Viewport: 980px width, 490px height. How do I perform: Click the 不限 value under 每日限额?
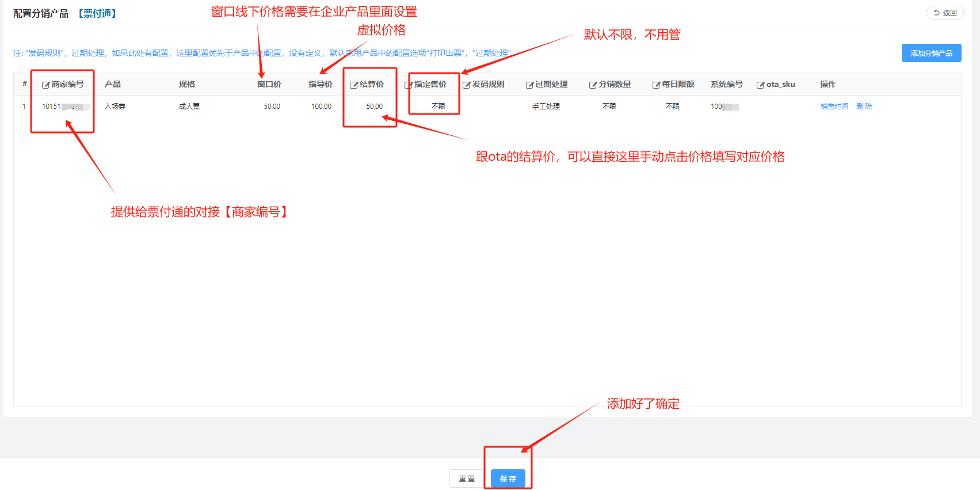point(672,107)
